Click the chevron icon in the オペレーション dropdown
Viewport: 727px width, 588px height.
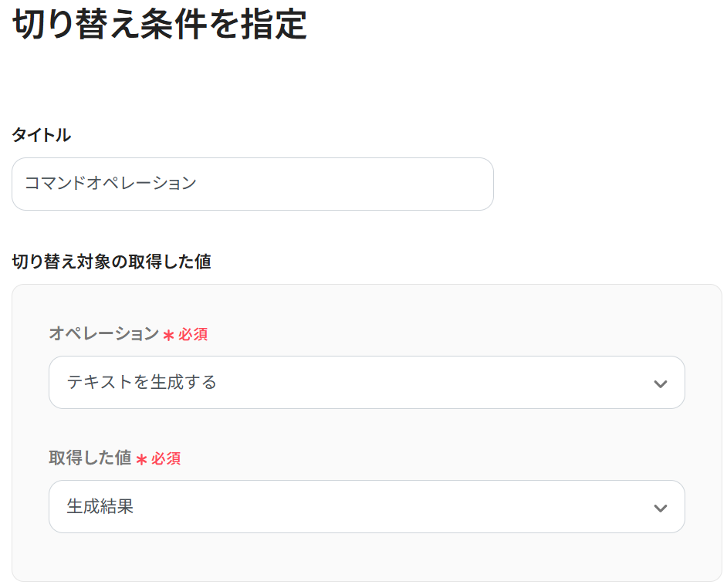pos(660,384)
